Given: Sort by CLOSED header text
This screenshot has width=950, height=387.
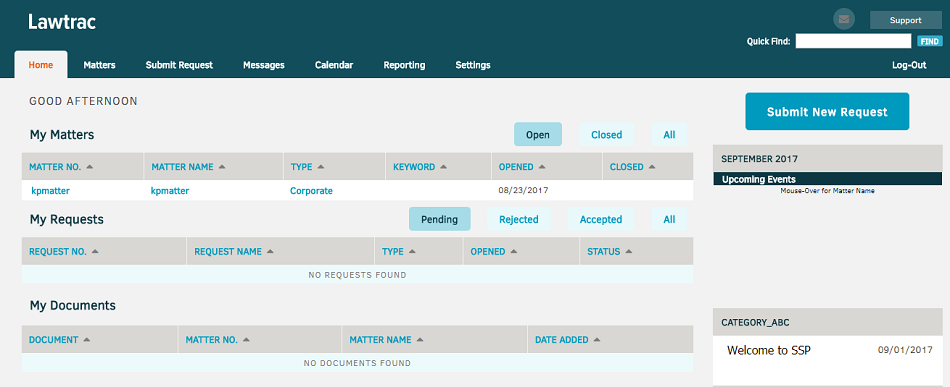Looking at the screenshot, I should [626, 167].
